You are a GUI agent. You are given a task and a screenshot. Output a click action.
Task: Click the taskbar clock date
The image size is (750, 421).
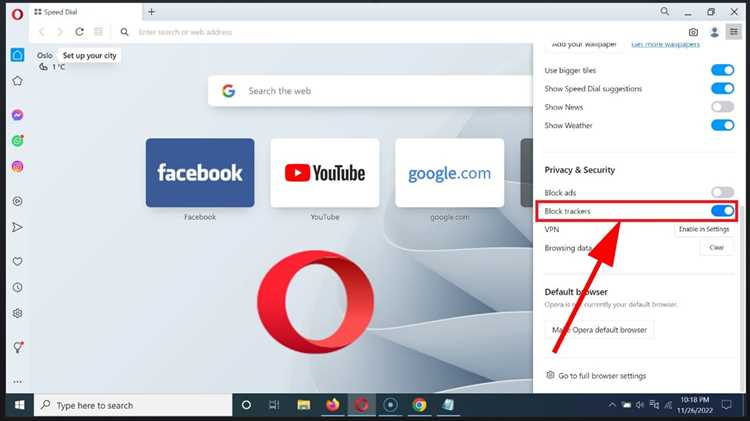(x=695, y=405)
